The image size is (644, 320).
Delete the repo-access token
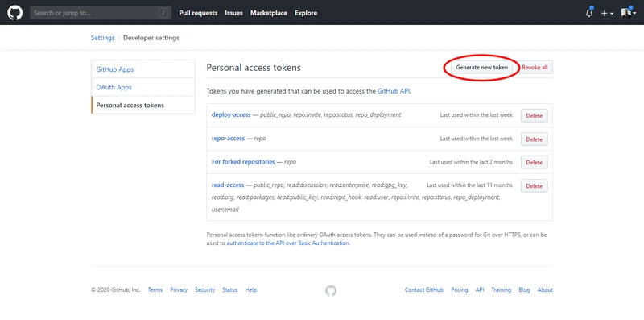(x=535, y=139)
